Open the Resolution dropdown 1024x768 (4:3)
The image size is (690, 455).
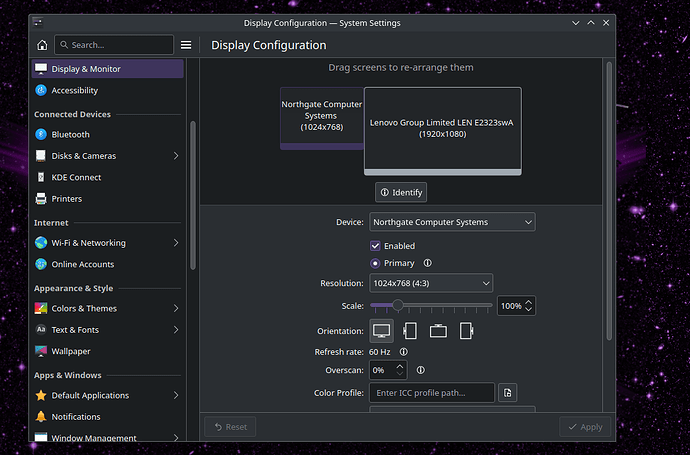coord(431,284)
